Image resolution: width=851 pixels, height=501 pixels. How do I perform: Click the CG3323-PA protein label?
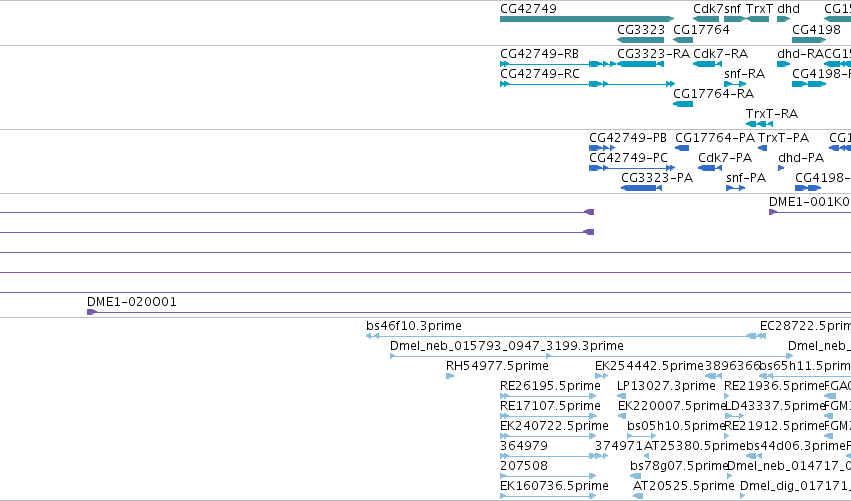(x=657, y=178)
